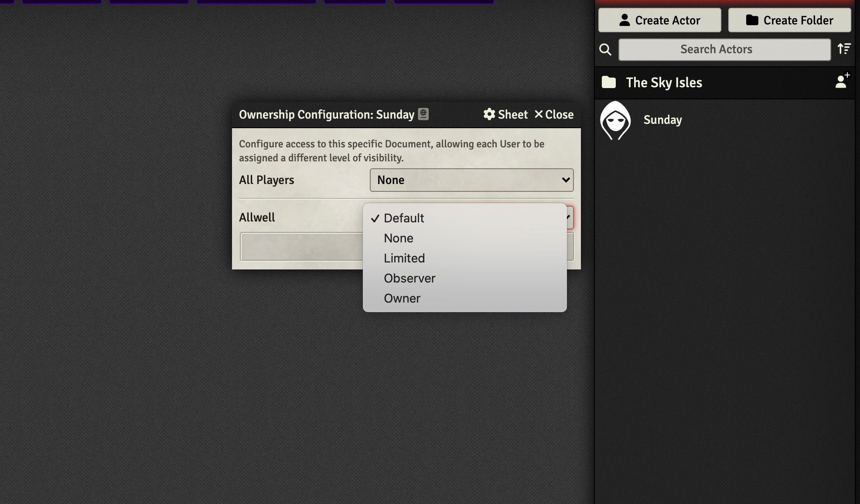Click the search magnifier icon
This screenshot has width=860, height=504.
(605, 49)
